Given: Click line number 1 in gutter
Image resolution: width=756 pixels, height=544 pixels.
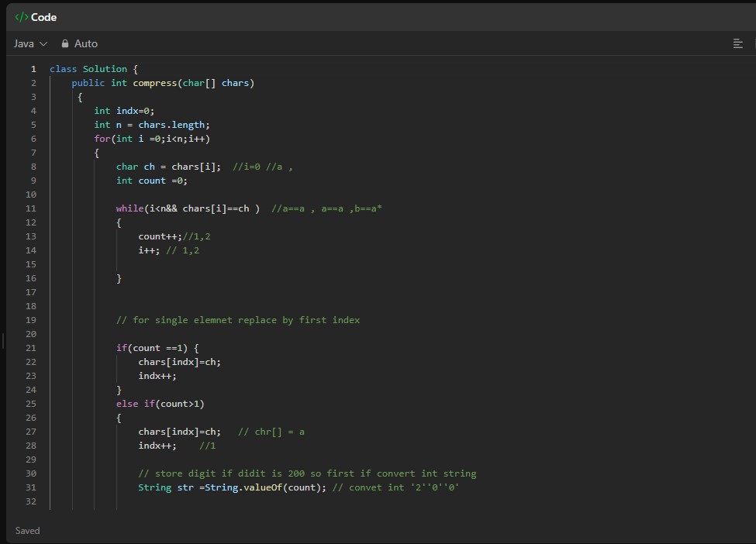Looking at the screenshot, I should [33, 69].
